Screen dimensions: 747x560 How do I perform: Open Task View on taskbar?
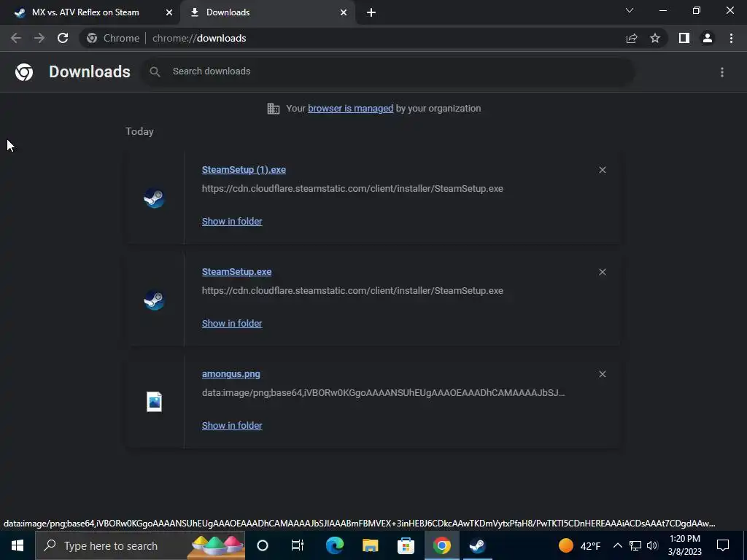(x=298, y=545)
